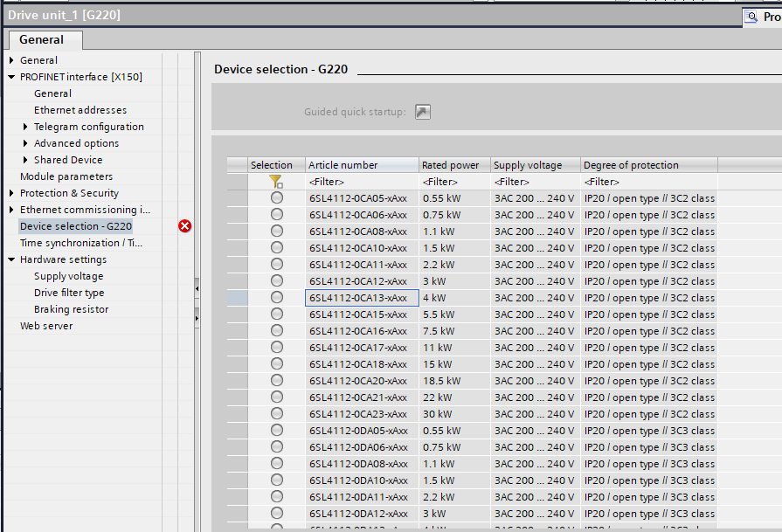The width and height of the screenshot is (782, 532).
Task: Click the filter funnel icon in Selection column
Action: tap(276, 182)
